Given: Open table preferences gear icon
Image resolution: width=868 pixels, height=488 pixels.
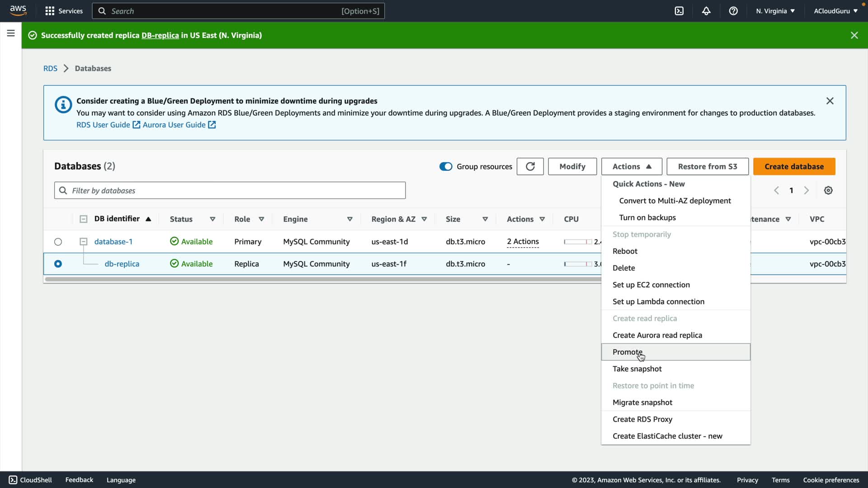Looking at the screenshot, I should [x=828, y=190].
